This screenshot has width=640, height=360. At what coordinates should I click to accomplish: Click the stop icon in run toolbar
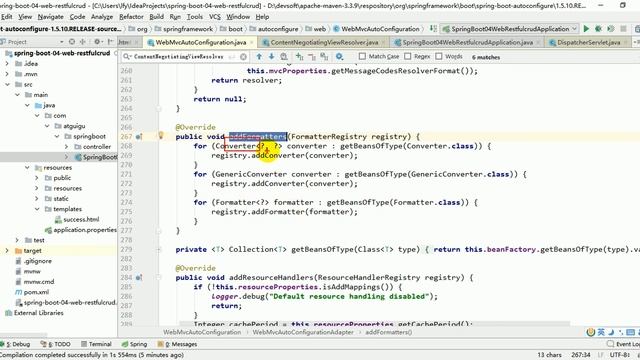(x=623, y=29)
